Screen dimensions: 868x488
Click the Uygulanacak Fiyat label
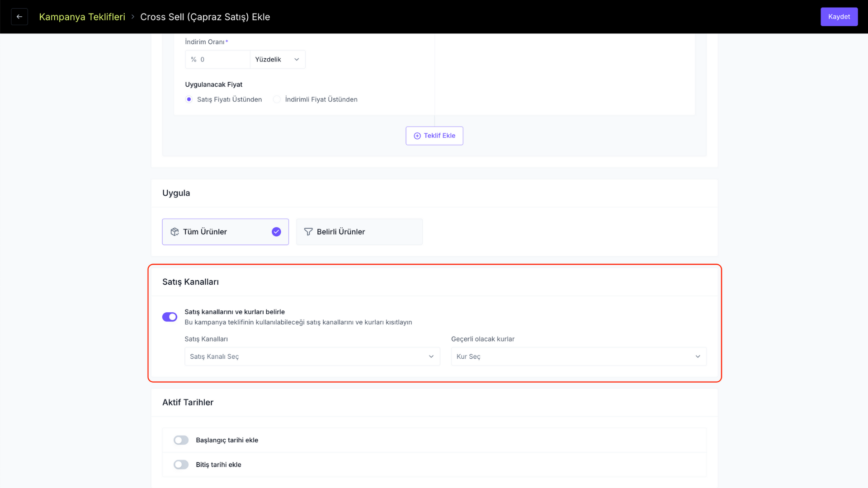click(x=213, y=84)
